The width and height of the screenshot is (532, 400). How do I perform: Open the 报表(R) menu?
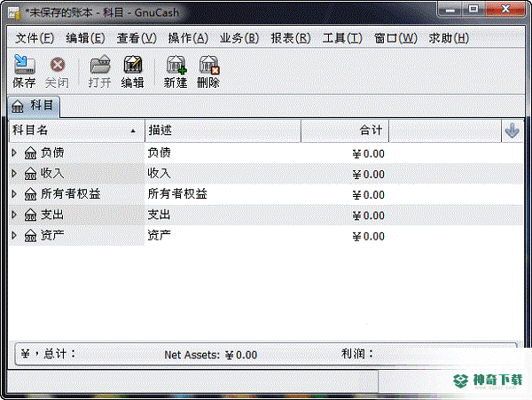[291, 38]
